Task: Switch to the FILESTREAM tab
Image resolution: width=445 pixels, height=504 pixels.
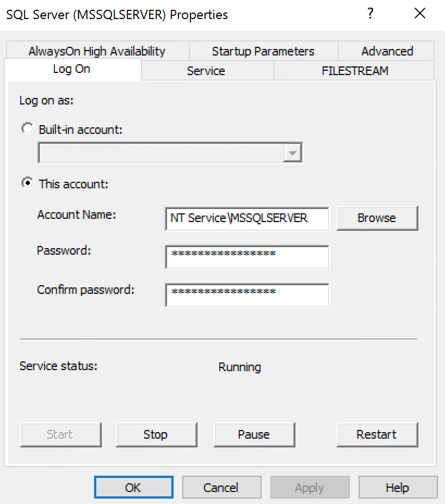Action: [354, 70]
